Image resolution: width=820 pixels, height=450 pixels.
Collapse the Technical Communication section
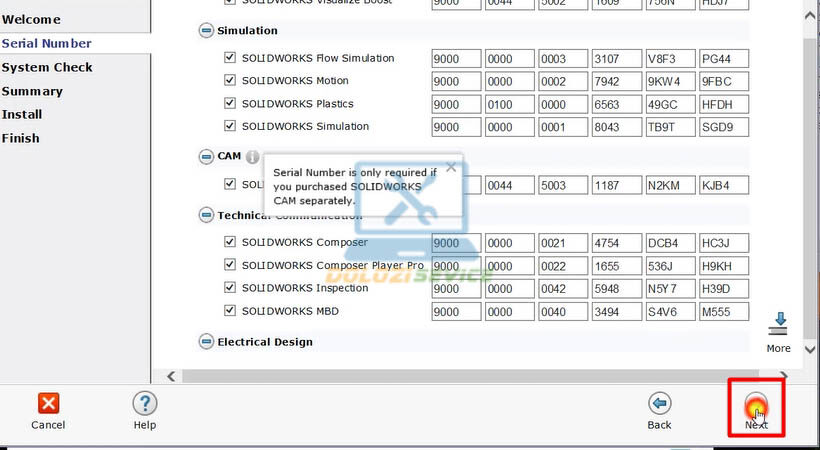[x=206, y=215]
